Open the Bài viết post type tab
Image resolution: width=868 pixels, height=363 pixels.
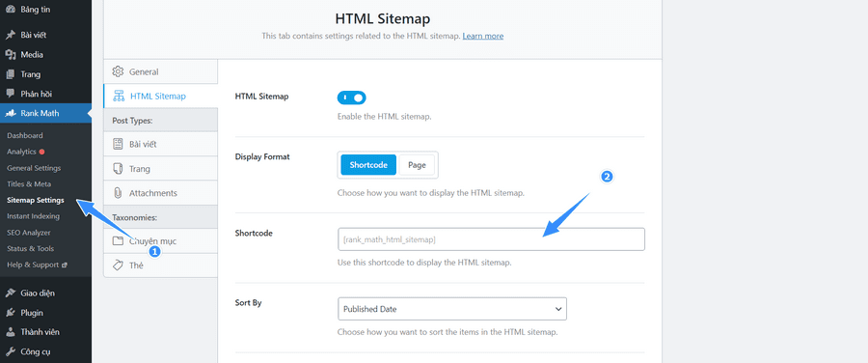coord(160,144)
